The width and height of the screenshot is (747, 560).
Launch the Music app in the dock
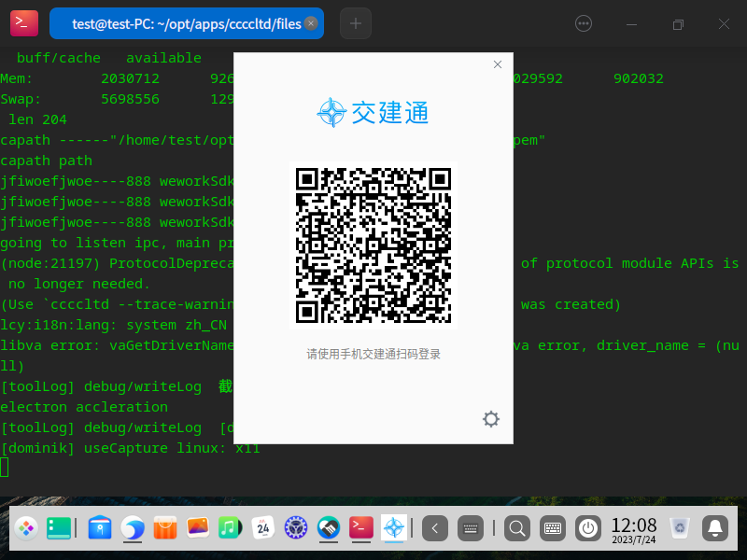[x=230, y=528]
